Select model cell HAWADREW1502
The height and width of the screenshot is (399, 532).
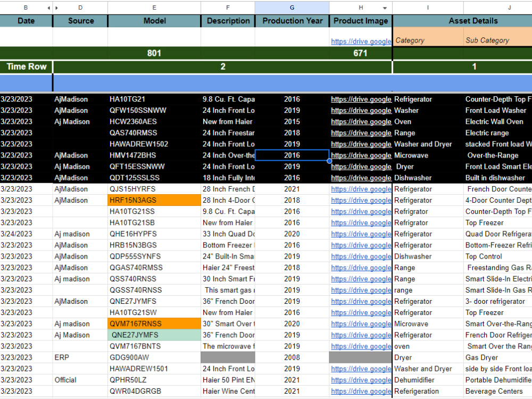(x=154, y=144)
